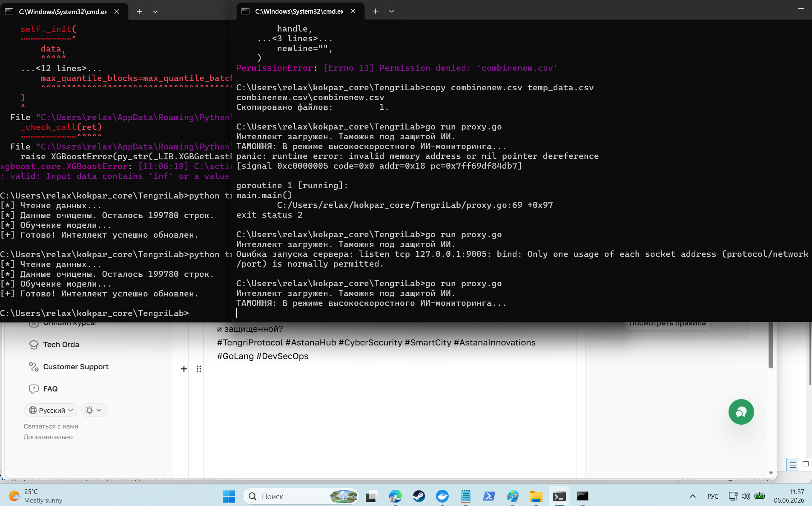
Task: Click the volume speaker tray icon
Action: click(x=746, y=496)
